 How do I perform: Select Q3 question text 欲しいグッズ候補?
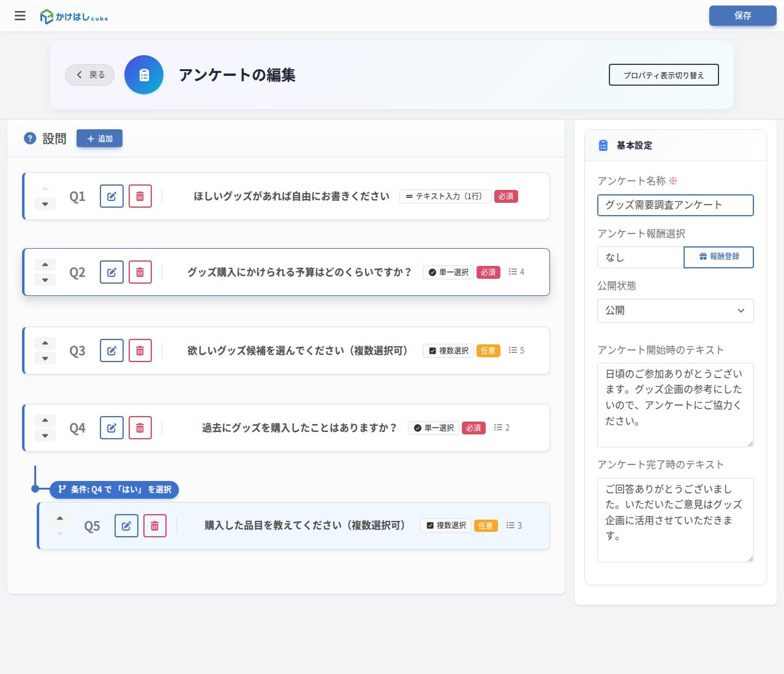pyautogui.click(x=298, y=350)
